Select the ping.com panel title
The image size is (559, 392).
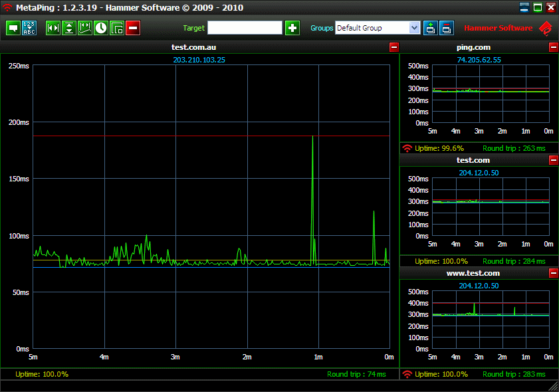click(x=473, y=47)
